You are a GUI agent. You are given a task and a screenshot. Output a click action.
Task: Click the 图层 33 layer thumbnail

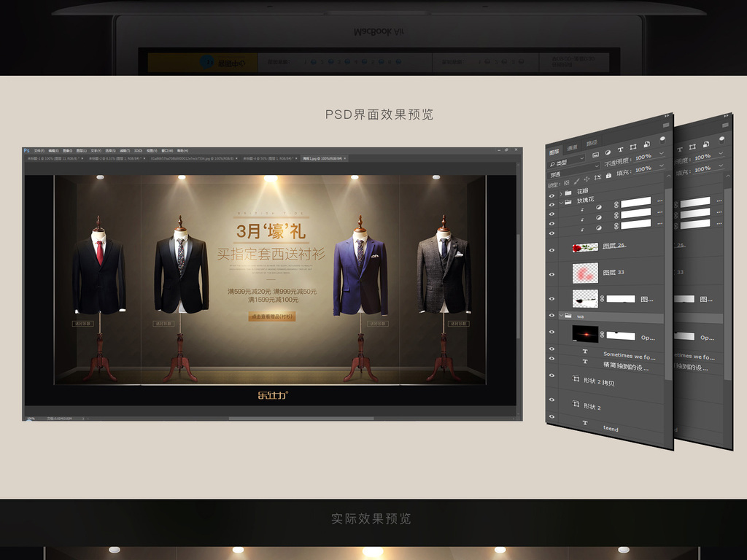[x=585, y=273]
